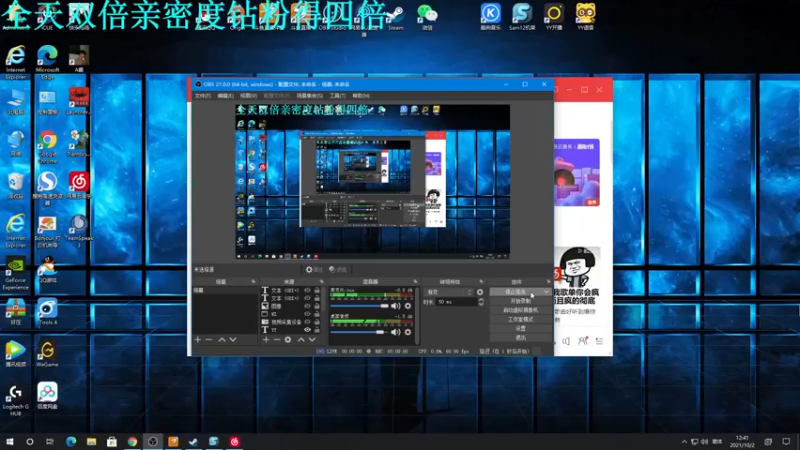
Task: Pop out the Controls dock panel
Action: 548,282
